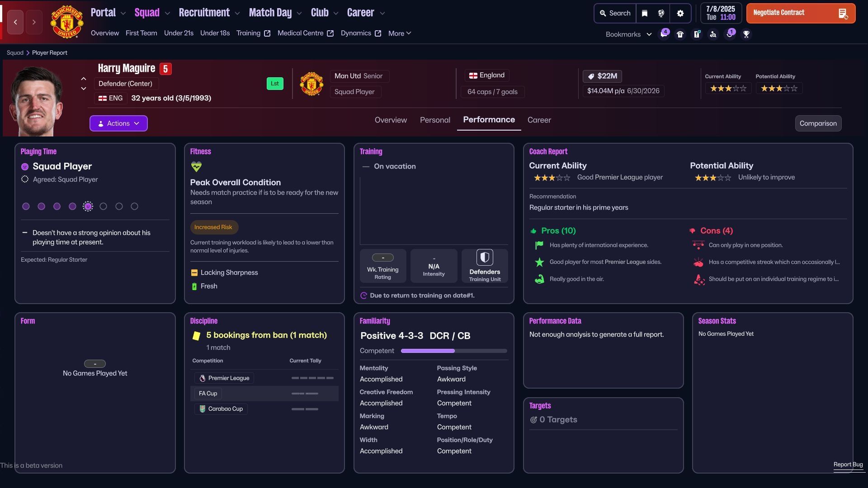Switch to the Career tab on the player report

539,120
